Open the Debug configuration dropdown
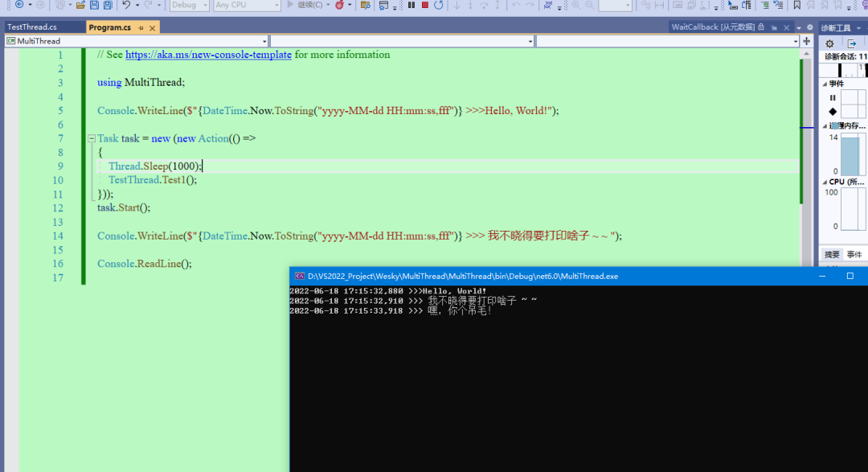The width and height of the screenshot is (868, 472). point(189,5)
